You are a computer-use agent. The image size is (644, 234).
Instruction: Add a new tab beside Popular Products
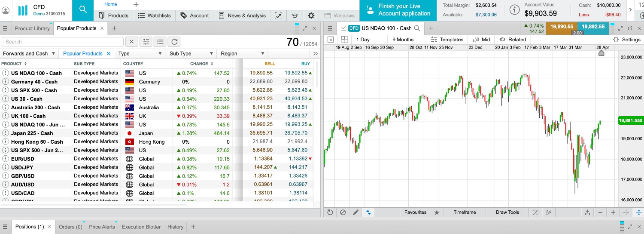[114, 28]
